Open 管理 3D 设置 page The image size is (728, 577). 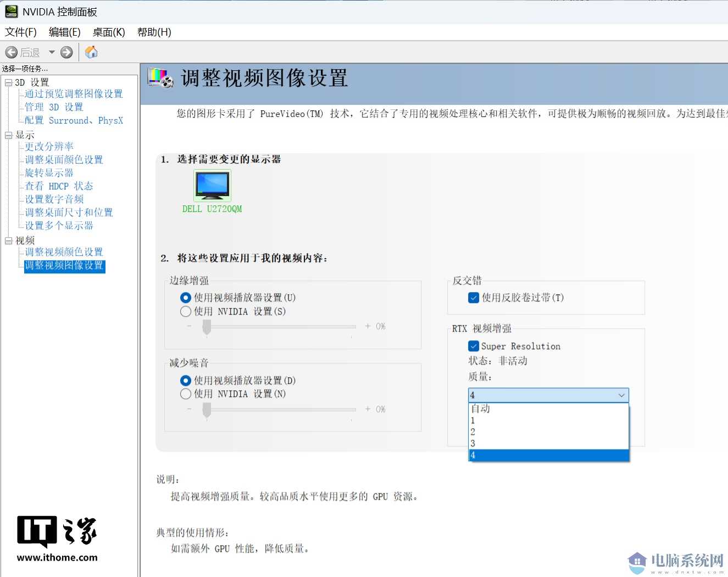54,107
